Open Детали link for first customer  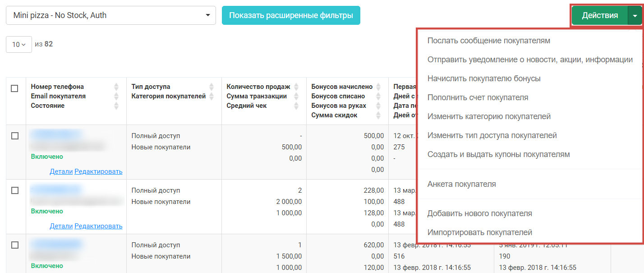pos(61,171)
